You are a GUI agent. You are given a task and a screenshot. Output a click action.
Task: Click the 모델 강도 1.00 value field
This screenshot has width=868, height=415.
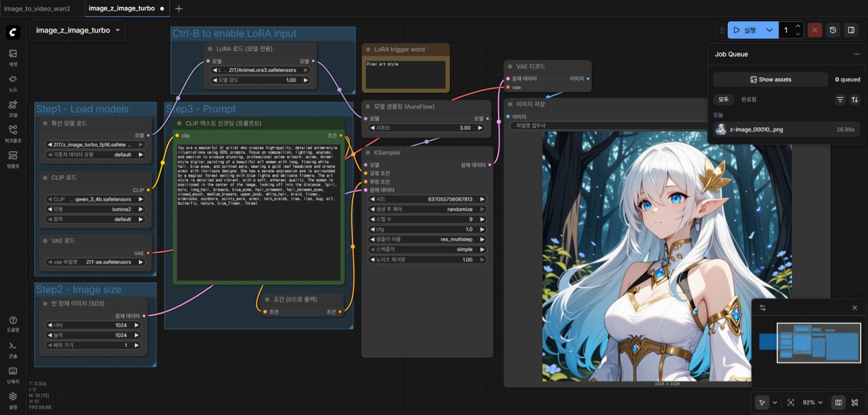coord(260,80)
